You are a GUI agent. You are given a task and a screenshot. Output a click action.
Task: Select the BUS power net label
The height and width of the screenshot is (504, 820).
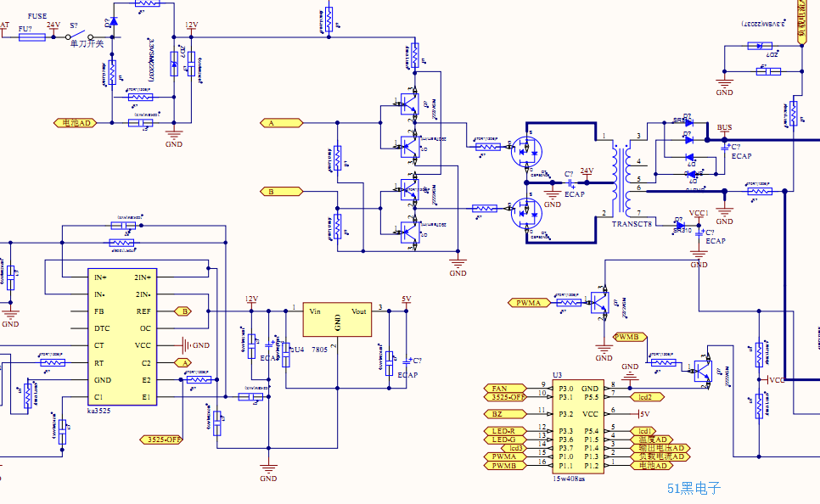(x=724, y=127)
